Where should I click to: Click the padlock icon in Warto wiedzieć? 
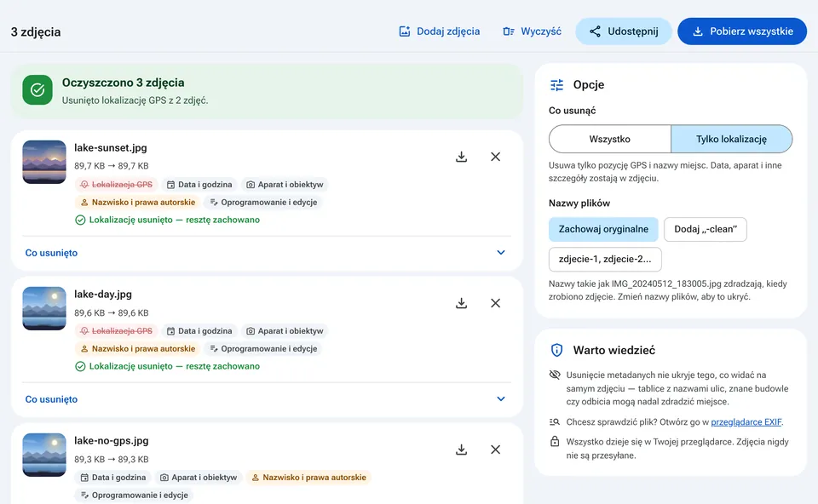tap(555, 442)
